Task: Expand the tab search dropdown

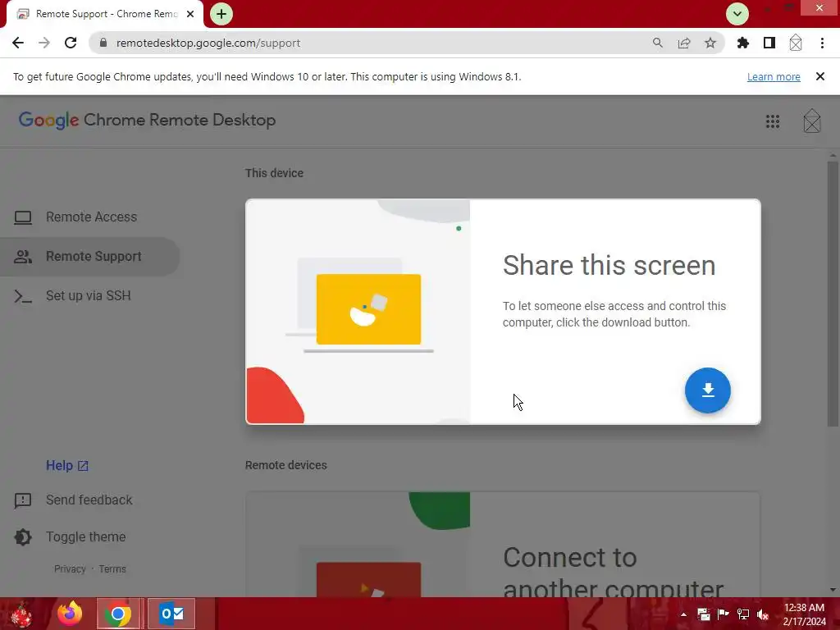Action: click(737, 14)
